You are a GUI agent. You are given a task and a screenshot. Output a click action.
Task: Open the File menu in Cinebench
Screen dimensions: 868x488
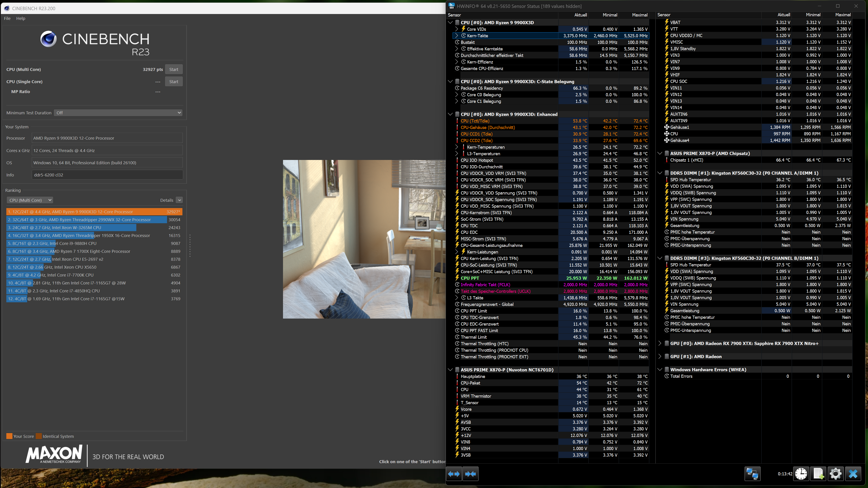[7, 19]
